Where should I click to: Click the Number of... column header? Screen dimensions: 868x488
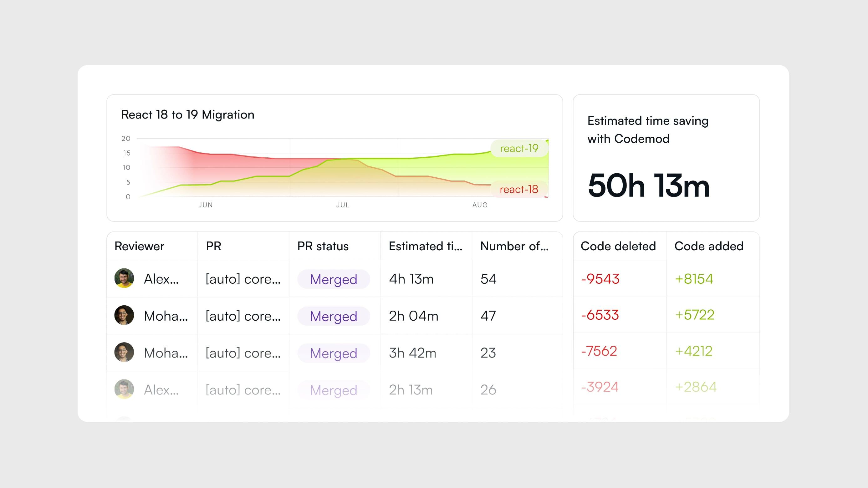coord(514,246)
